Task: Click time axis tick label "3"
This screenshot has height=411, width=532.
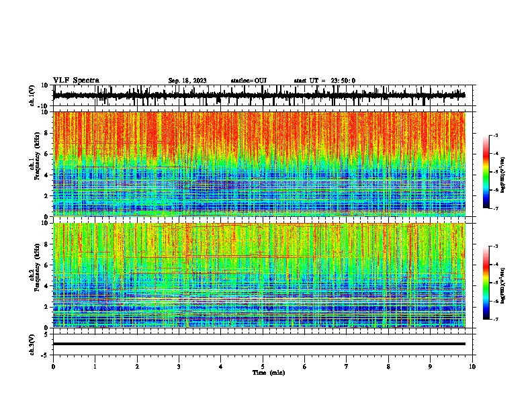Action: point(179,367)
